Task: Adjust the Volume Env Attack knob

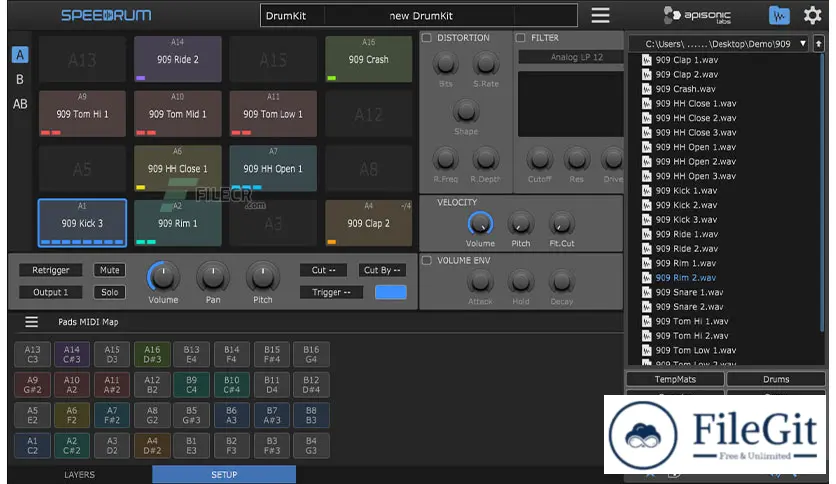Action: (480, 282)
